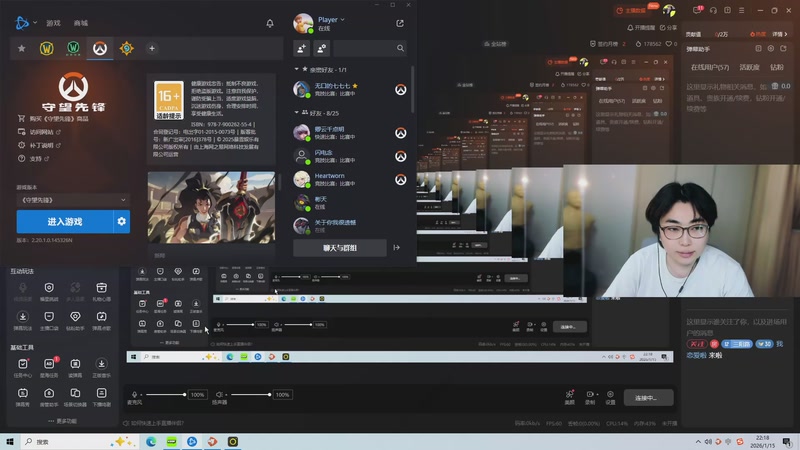Collapse the 好友 8/25 group
Screen dimensions: 800x450
click(x=317, y=113)
